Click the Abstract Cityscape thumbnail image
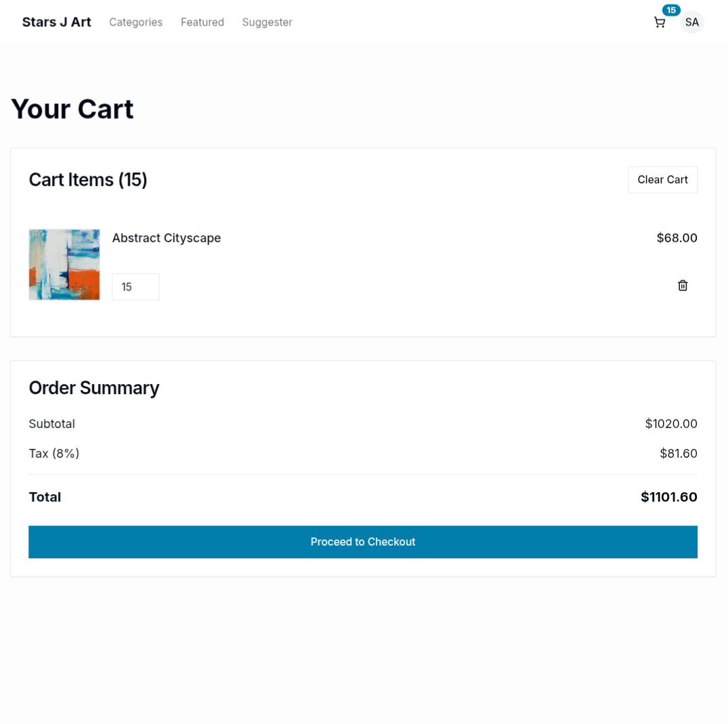Image resolution: width=728 pixels, height=724 pixels. tap(64, 264)
